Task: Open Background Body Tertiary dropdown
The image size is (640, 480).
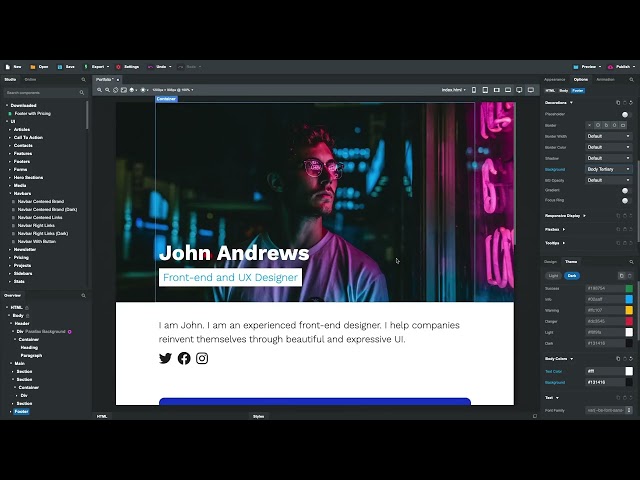Action: point(609,169)
